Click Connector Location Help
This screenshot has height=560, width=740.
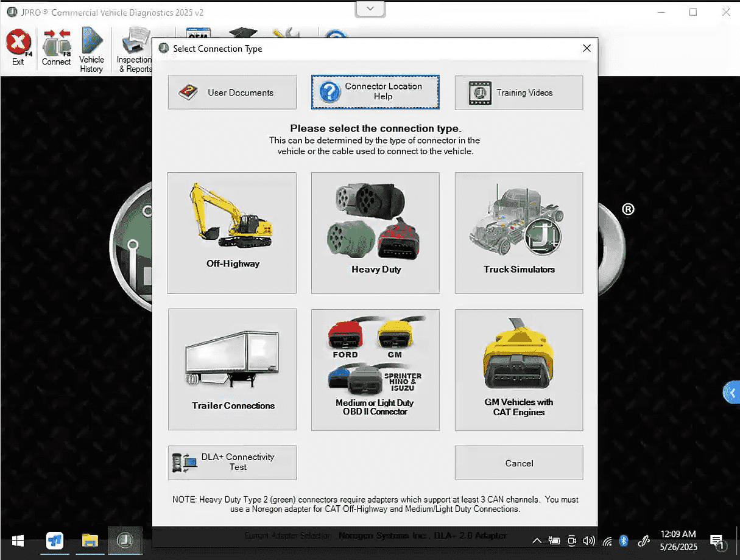click(x=375, y=93)
